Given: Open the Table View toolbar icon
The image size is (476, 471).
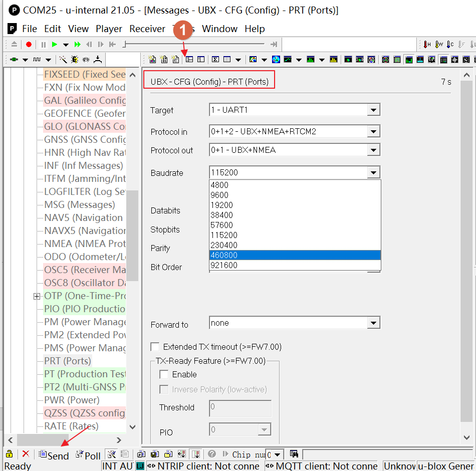Looking at the screenshot, I should (x=227, y=60).
